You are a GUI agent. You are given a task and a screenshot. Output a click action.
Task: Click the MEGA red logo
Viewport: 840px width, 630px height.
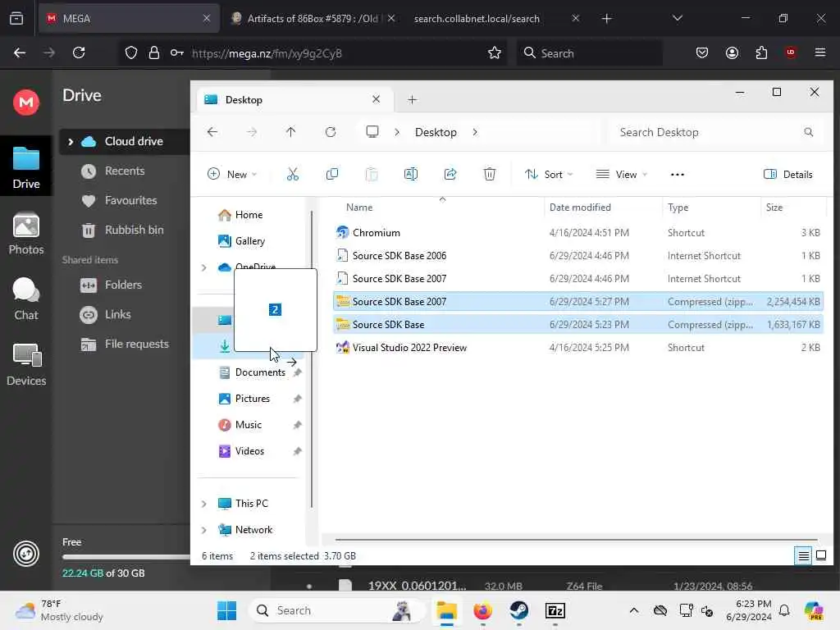click(x=26, y=102)
